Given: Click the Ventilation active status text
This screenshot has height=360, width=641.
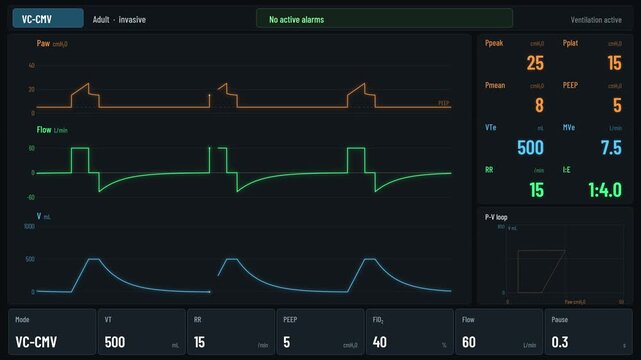Looking at the screenshot, I should click(596, 20).
